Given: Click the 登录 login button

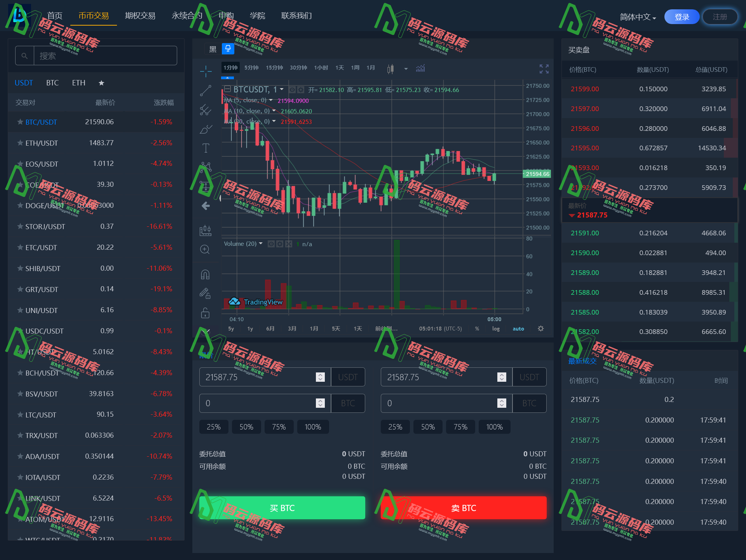Looking at the screenshot, I should click(682, 17).
